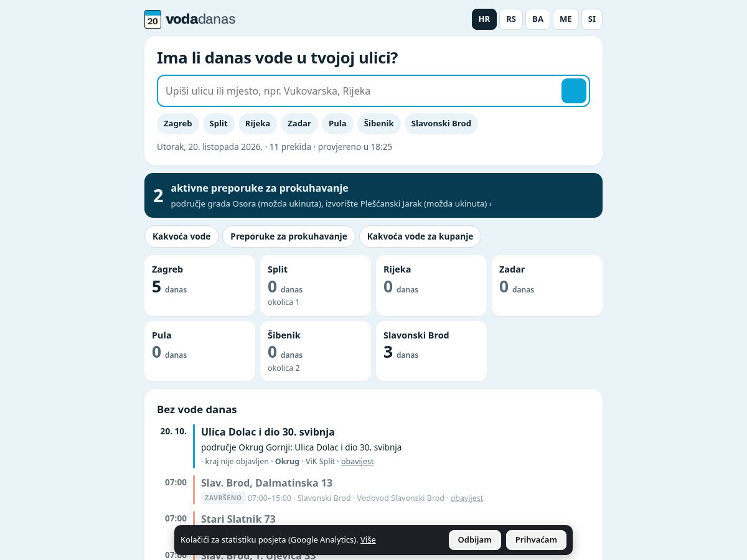Click obavijest link for Ulica Dolac entry

tap(357, 462)
